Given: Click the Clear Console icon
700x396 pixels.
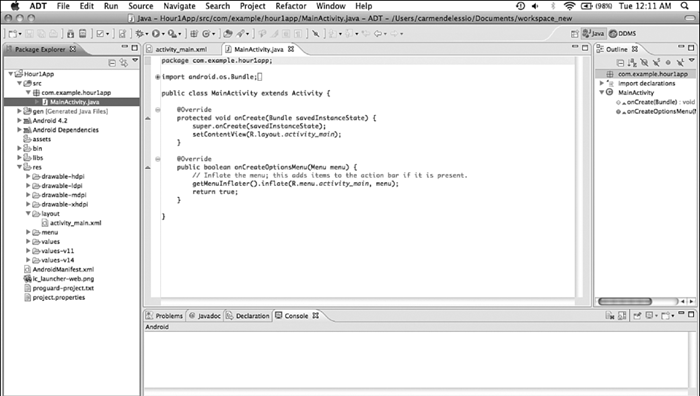Looking at the screenshot, I should [x=610, y=316].
